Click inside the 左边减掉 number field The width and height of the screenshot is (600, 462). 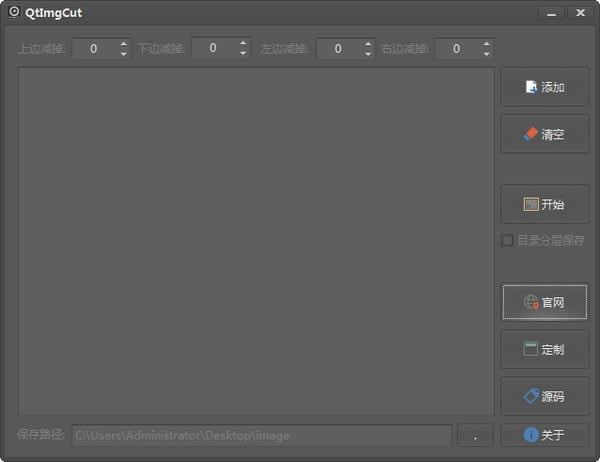tap(338, 48)
